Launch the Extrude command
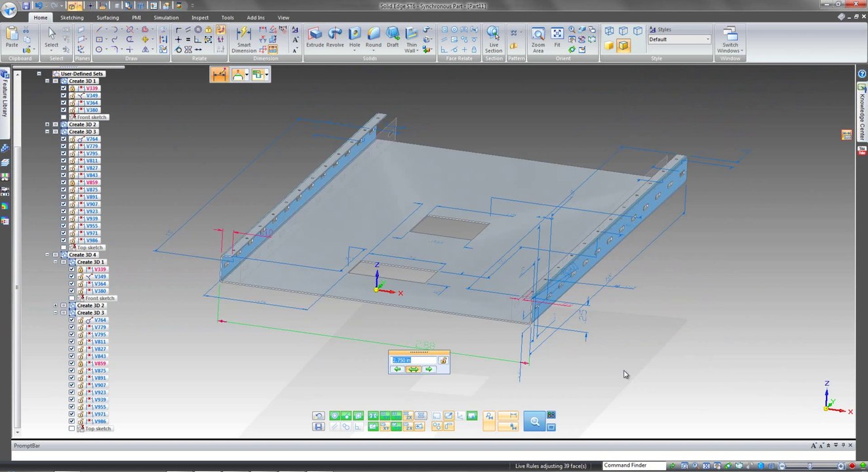The width and height of the screenshot is (868, 472). [315, 37]
